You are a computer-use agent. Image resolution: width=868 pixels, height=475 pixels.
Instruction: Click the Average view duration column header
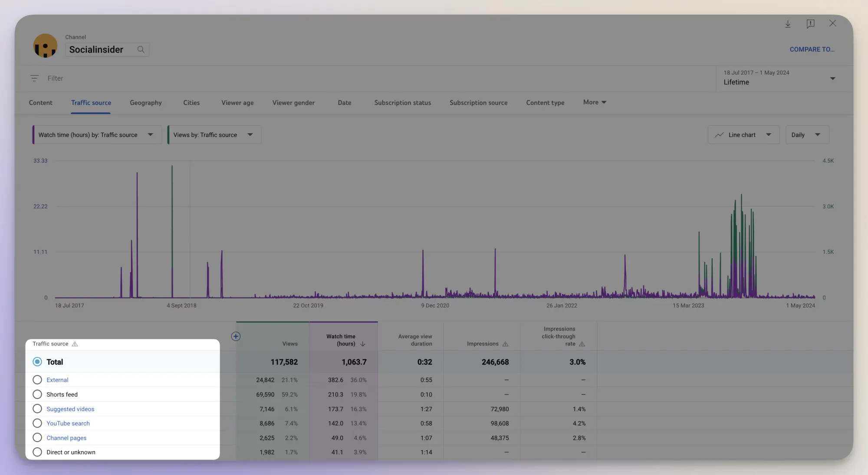(415, 340)
